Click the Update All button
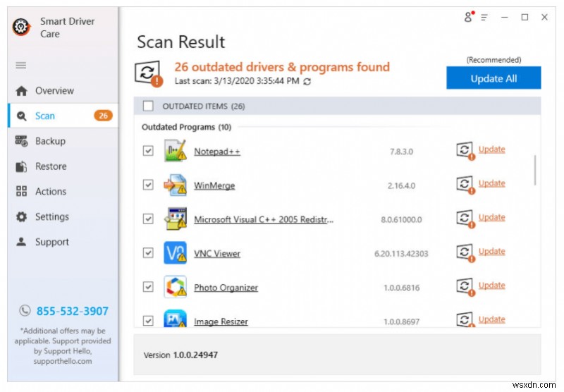 (x=494, y=78)
